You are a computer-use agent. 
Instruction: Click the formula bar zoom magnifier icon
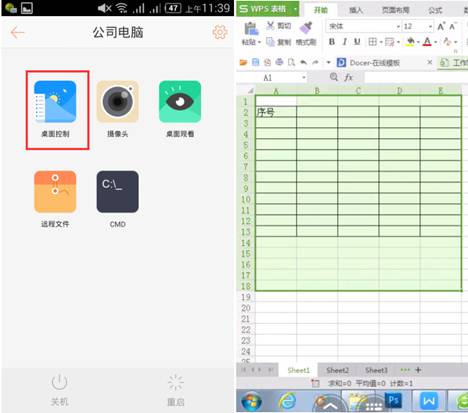click(x=333, y=77)
